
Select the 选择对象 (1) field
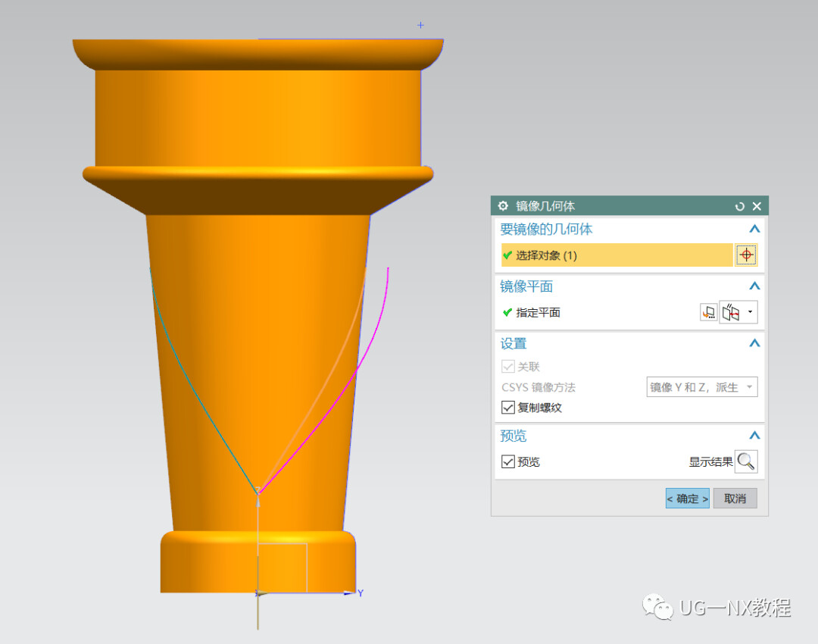(617, 255)
